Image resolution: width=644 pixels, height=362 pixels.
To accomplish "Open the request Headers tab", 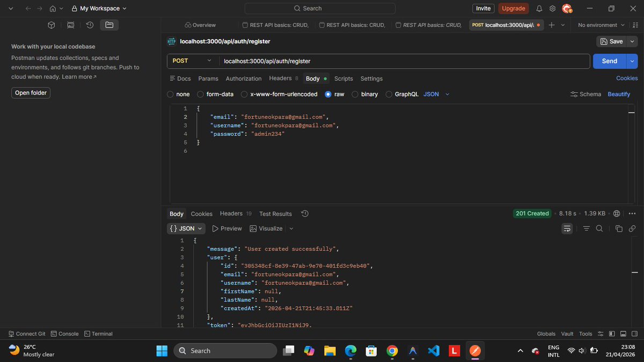I will [x=284, y=78].
